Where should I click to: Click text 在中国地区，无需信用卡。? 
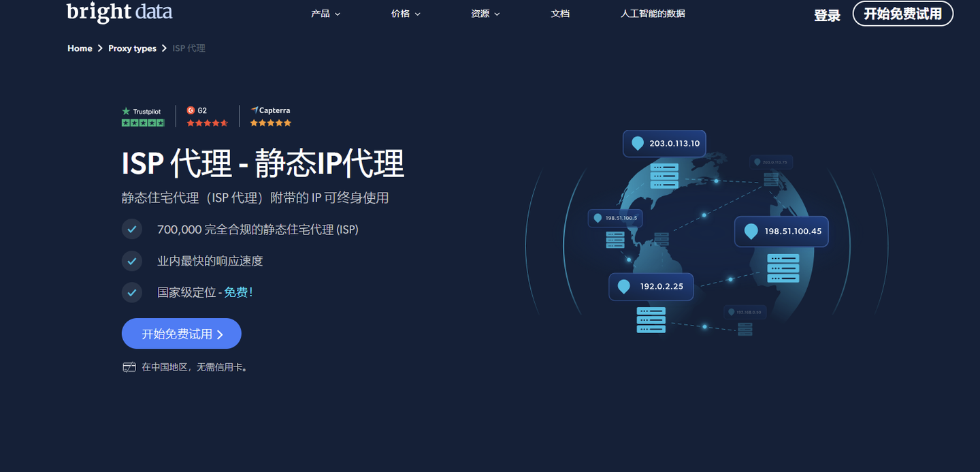click(x=195, y=367)
